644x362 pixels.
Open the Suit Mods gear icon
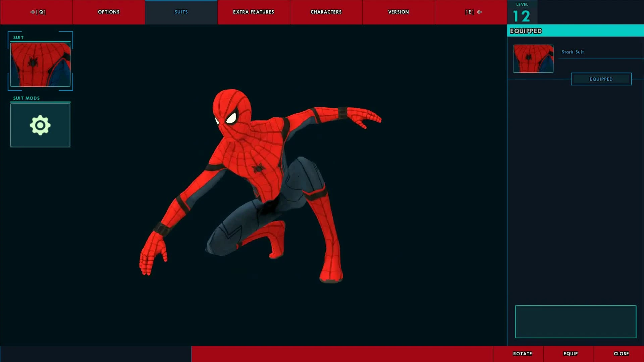coord(40,125)
